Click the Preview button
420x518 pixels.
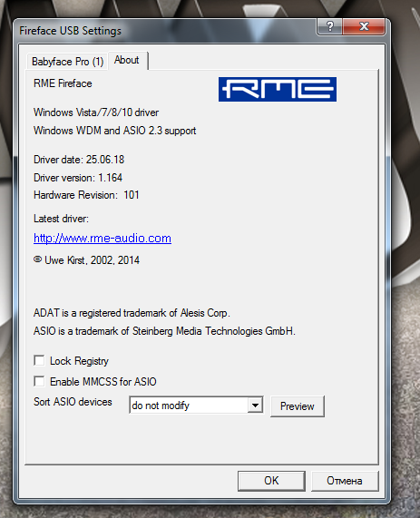tap(297, 406)
